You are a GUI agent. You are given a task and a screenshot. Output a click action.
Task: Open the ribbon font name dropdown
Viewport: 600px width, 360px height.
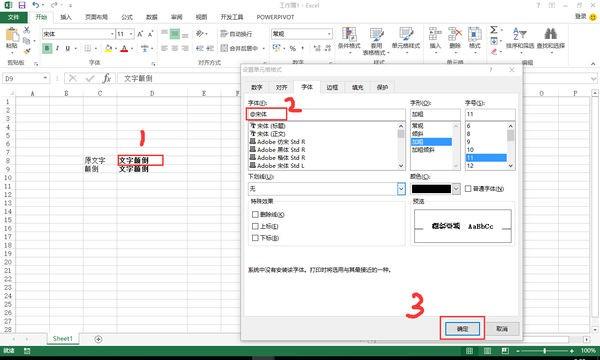point(112,34)
